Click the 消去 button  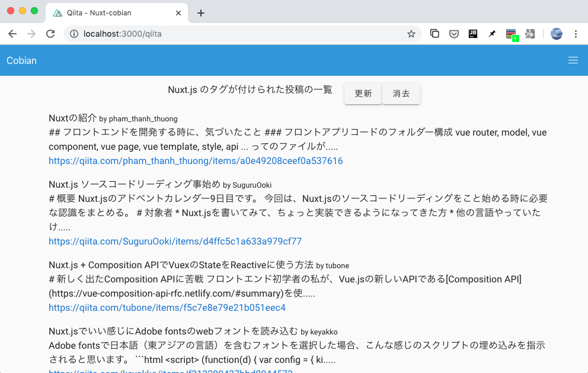pyautogui.click(x=401, y=94)
